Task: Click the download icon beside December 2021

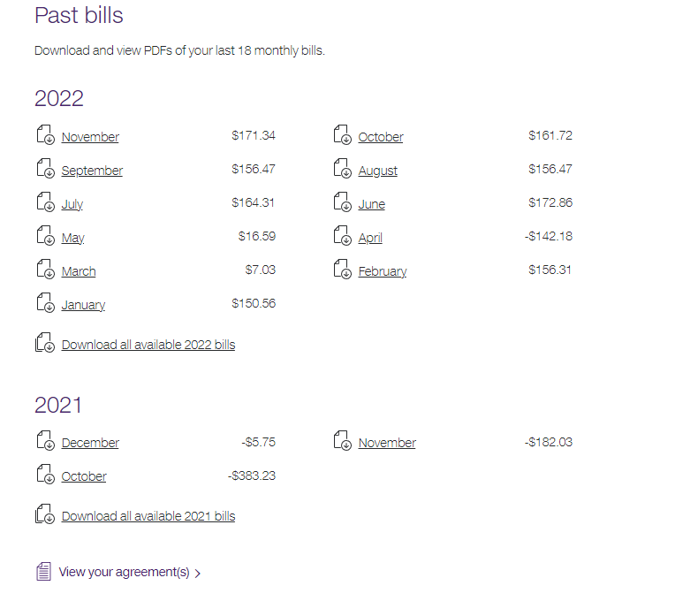Action: pos(45,442)
